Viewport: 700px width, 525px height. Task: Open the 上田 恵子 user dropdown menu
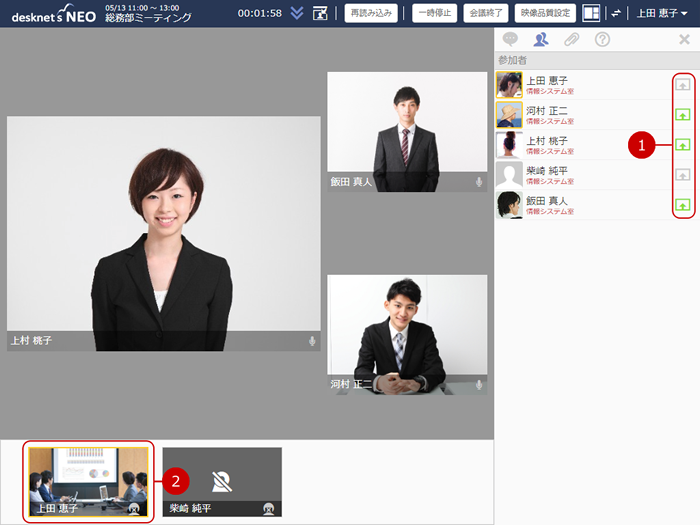click(661, 13)
